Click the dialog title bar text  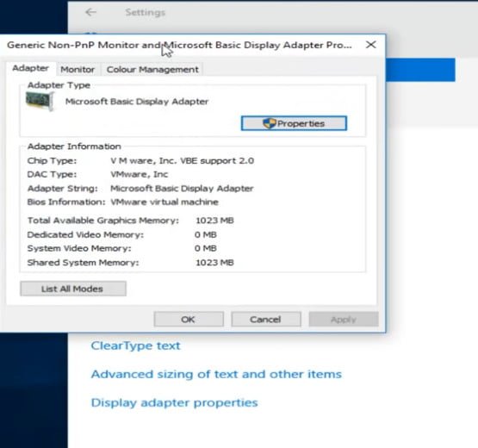pos(179,45)
